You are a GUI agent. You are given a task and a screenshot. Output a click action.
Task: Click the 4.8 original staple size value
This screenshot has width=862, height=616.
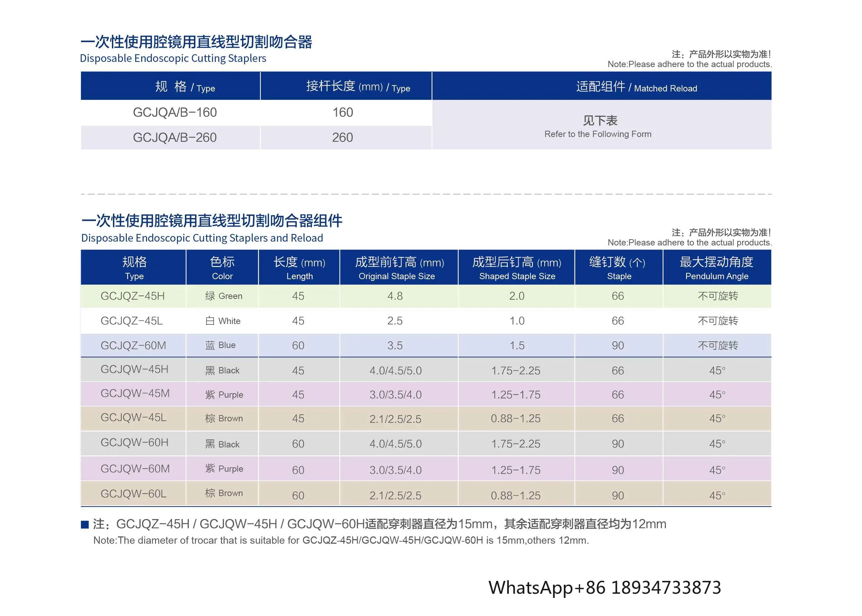395,296
